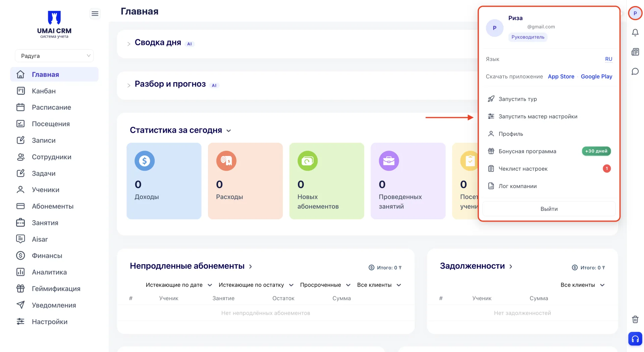Click the Абонементы card icon
Screen dimensions: 644x352
click(x=20, y=206)
